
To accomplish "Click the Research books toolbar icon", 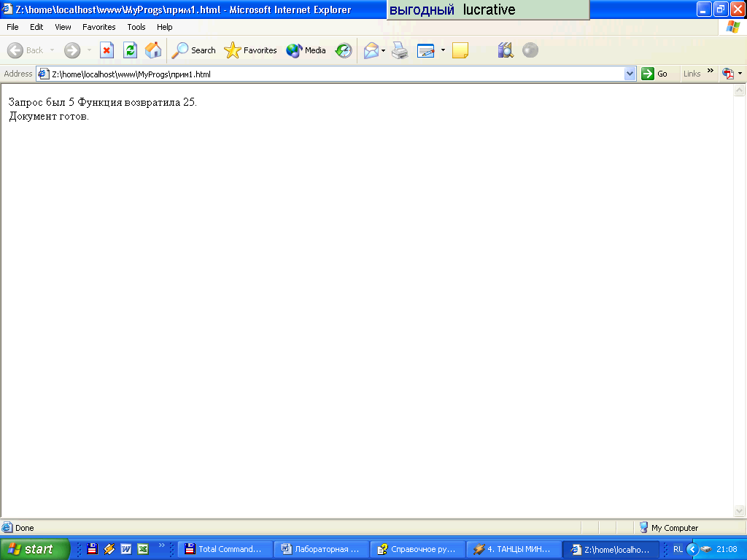I will point(506,50).
